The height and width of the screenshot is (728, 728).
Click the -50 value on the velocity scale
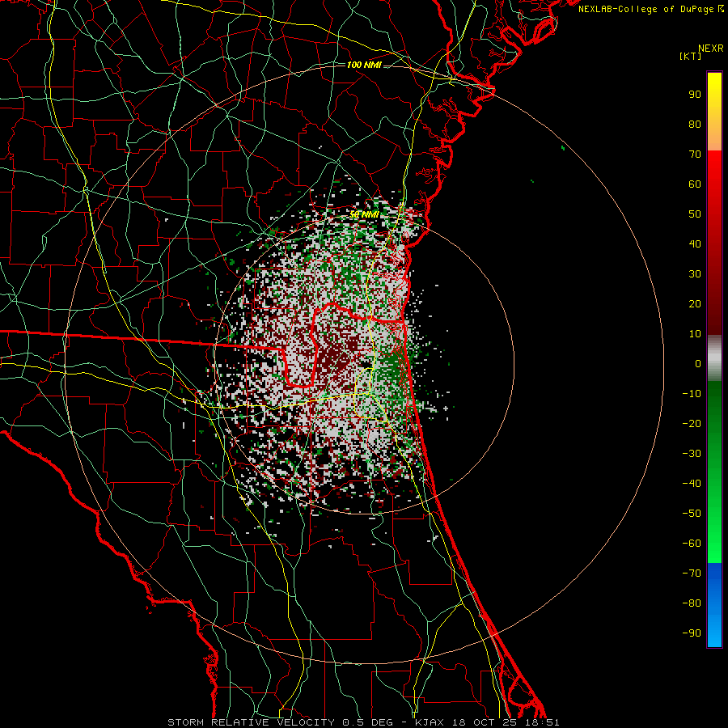tap(692, 514)
